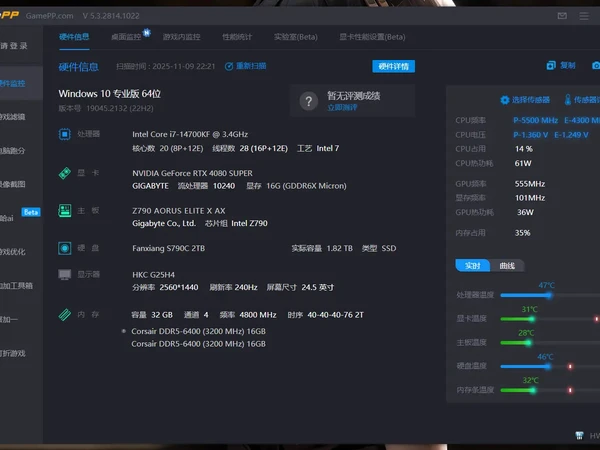Select the 实时 realtime view toggle
The width and height of the screenshot is (600, 450).
click(x=473, y=266)
